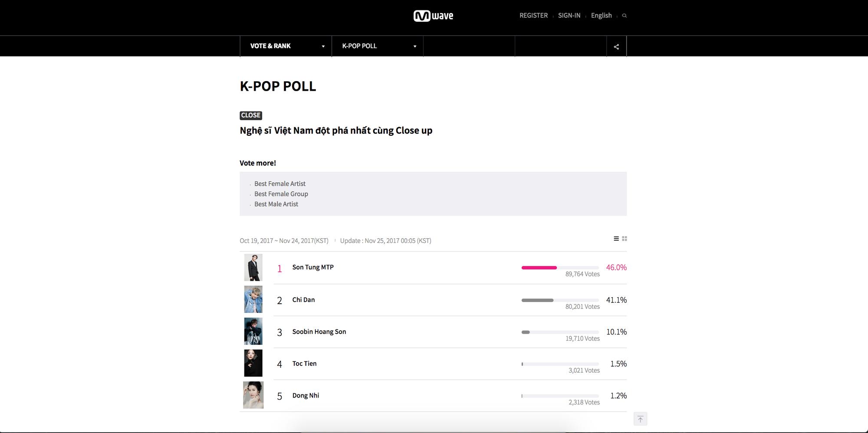Open the search magnifier icon
The width and height of the screenshot is (868, 433).
pos(625,16)
